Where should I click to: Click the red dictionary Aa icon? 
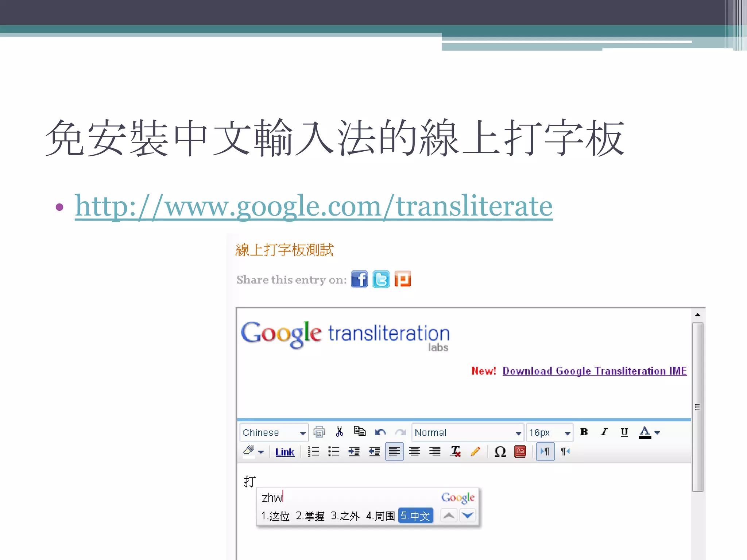pyautogui.click(x=520, y=451)
